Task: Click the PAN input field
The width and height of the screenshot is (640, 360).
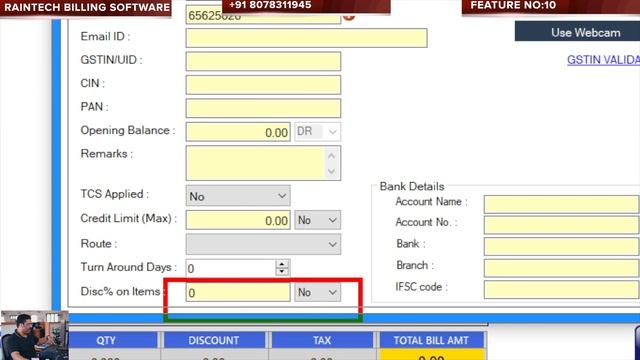Action: [263, 108]
